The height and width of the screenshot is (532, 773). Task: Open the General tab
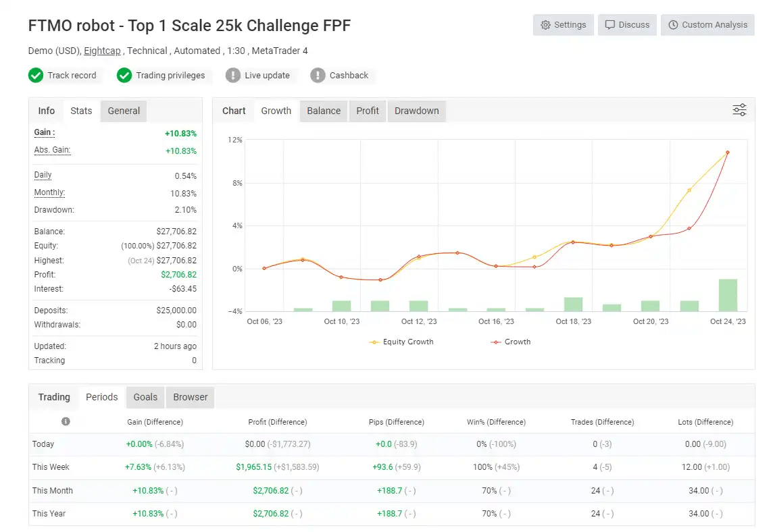coord(124,111)
